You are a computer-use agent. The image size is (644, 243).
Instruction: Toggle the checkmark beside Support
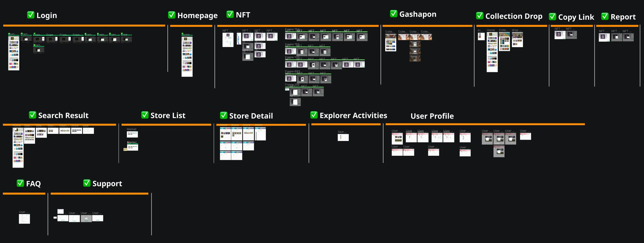pyautogui.click(x=87, y=183)
